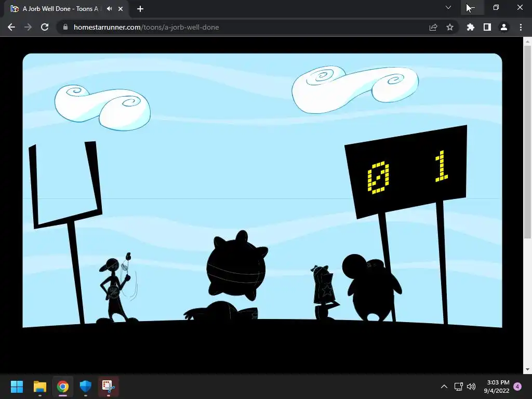The height and width of the screenshot is (399, 532).
Task: Click the forward navigation arrow
Action: 28,27
